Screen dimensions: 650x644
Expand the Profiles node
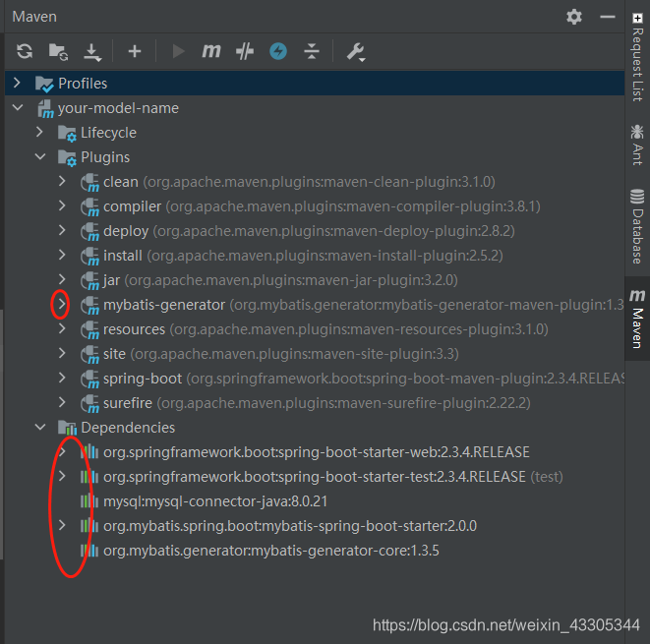(17, 83)
